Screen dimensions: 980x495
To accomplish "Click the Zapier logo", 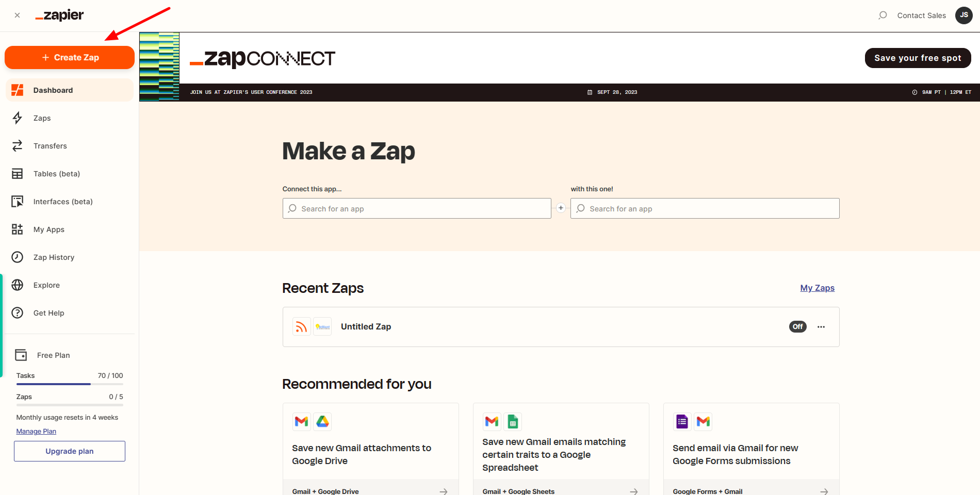I will 59,15.
